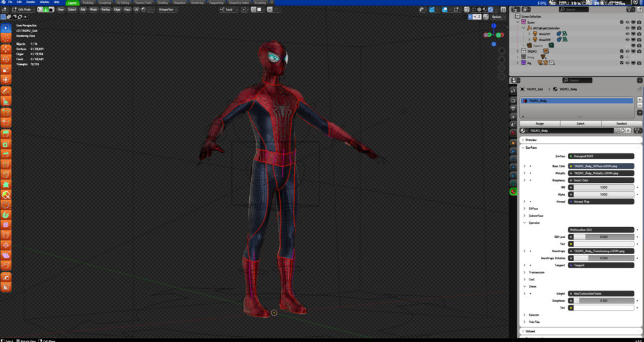Click the add material slot plus icon

point(640,101)
